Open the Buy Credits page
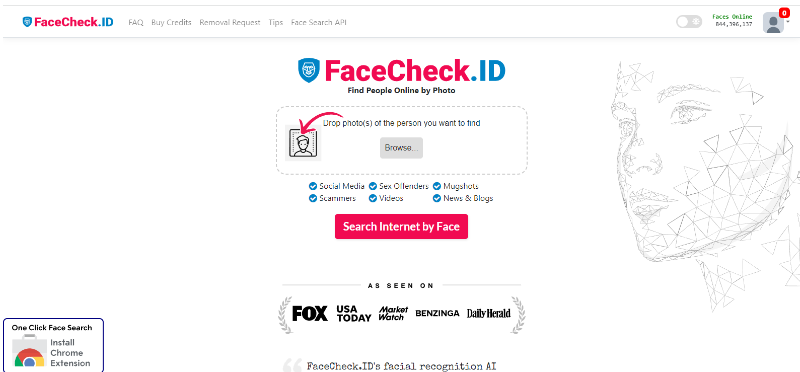The width and height of the screenshot is (800, 372). pos(171,22)
